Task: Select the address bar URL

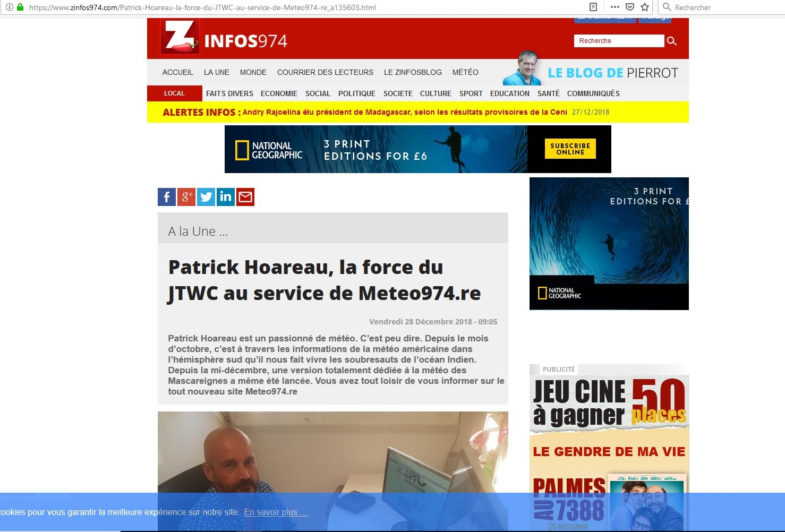Action: (x=202, y=7)
